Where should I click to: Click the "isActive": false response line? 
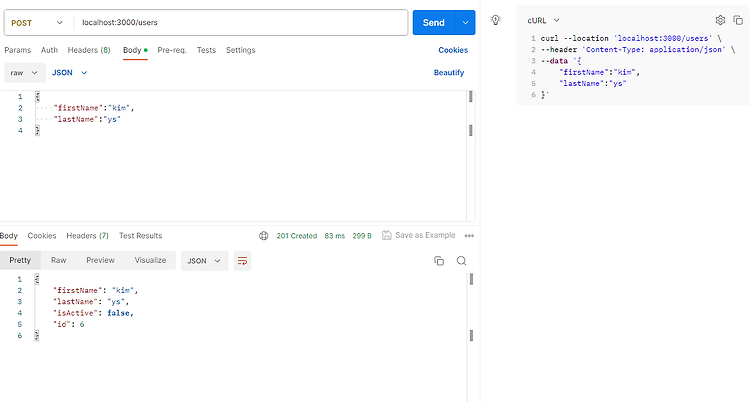click(93, 313)
